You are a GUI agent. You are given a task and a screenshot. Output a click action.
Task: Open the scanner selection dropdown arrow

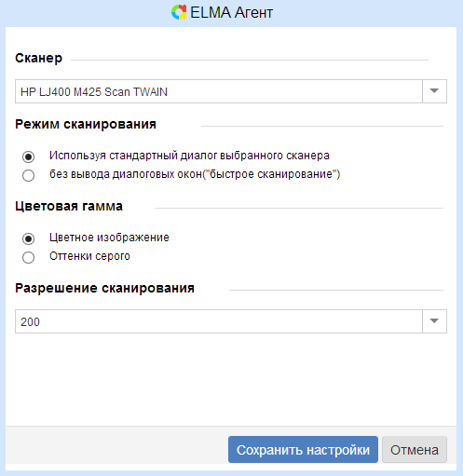tap(434, 91)
